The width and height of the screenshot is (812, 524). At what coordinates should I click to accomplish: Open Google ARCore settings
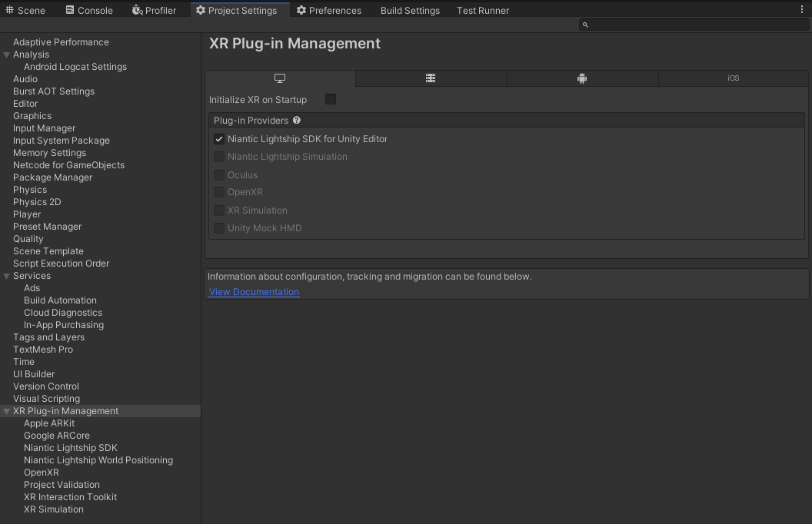click(57, 436)
